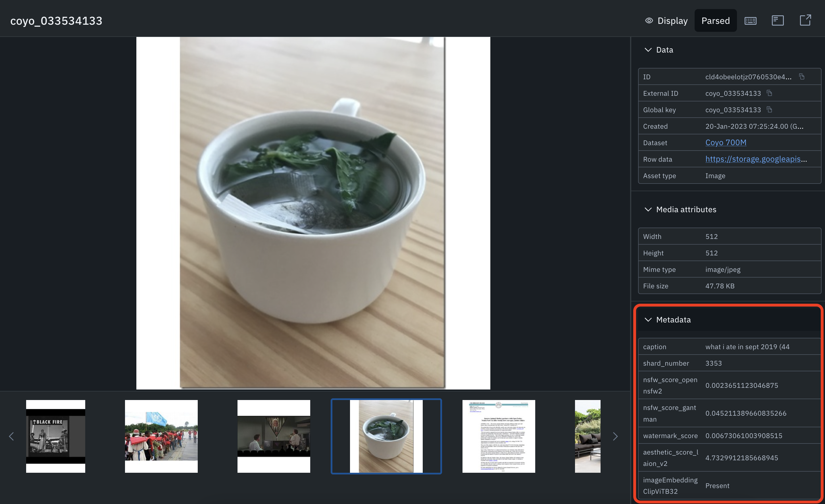825x504 pixels.
Task: Collapse the Media attributes section
Action: click(x=648, y=210)
